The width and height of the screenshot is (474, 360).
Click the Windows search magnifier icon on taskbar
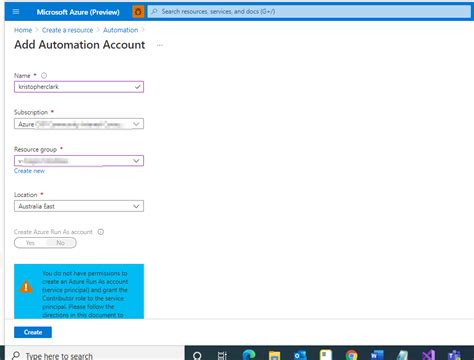coord(16,355)
